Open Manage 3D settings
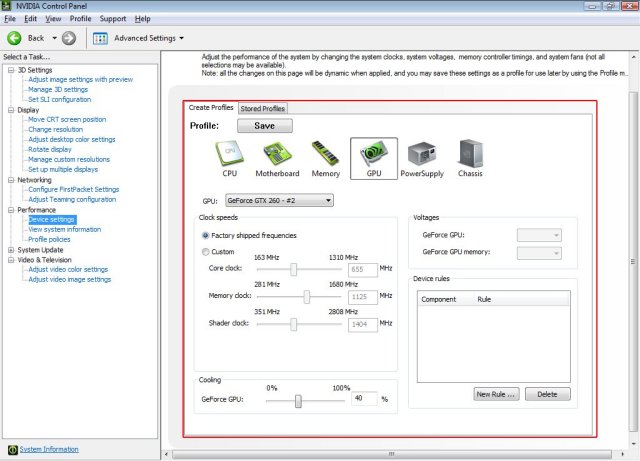The image size is (640, 461). pyautogui.click(x=58, y=89)
